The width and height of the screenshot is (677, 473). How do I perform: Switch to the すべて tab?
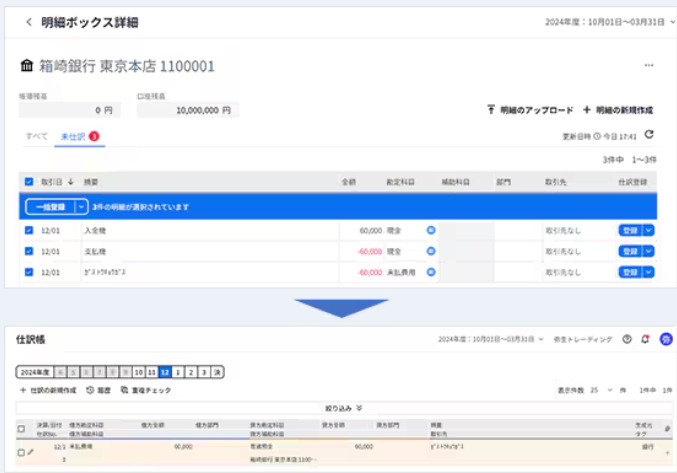click(36, 136)
